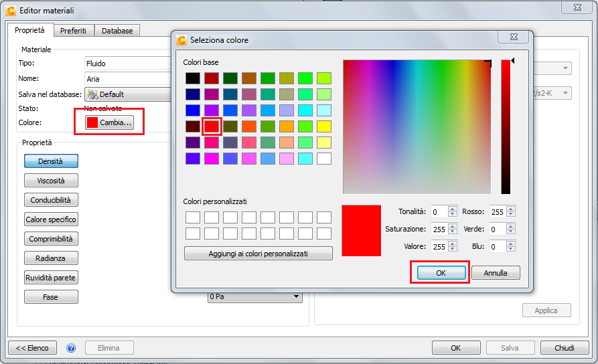Open the Viscosità property
598x364 pixels.
(51, 180)
